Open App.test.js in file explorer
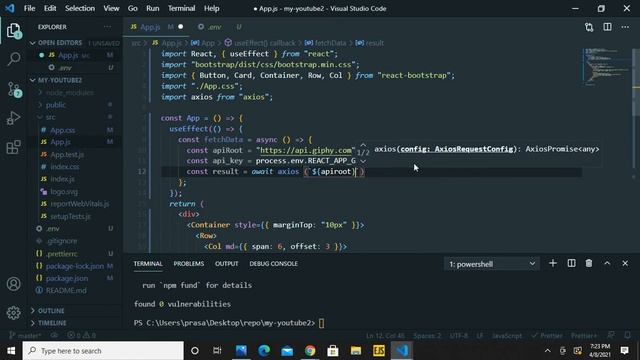This screenshot has width=640, height=360. click(67, 155)
